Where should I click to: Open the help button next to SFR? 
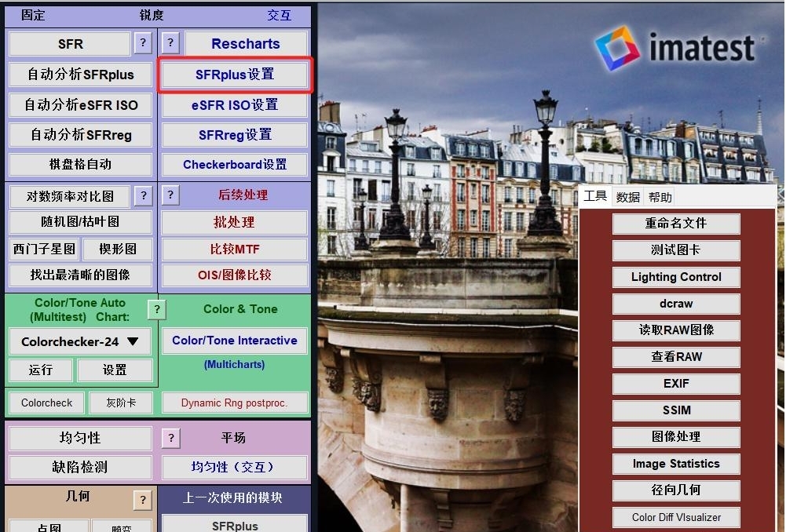pos(143,43)
